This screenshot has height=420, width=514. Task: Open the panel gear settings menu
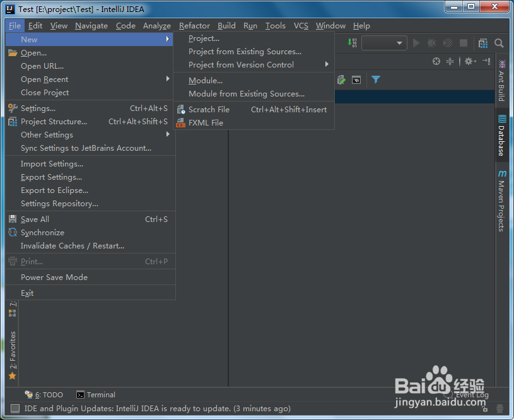coord(470,61)
